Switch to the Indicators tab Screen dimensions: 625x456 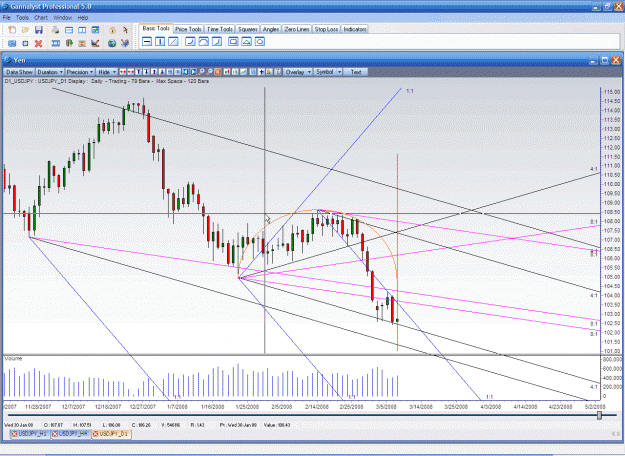[355, 29]
